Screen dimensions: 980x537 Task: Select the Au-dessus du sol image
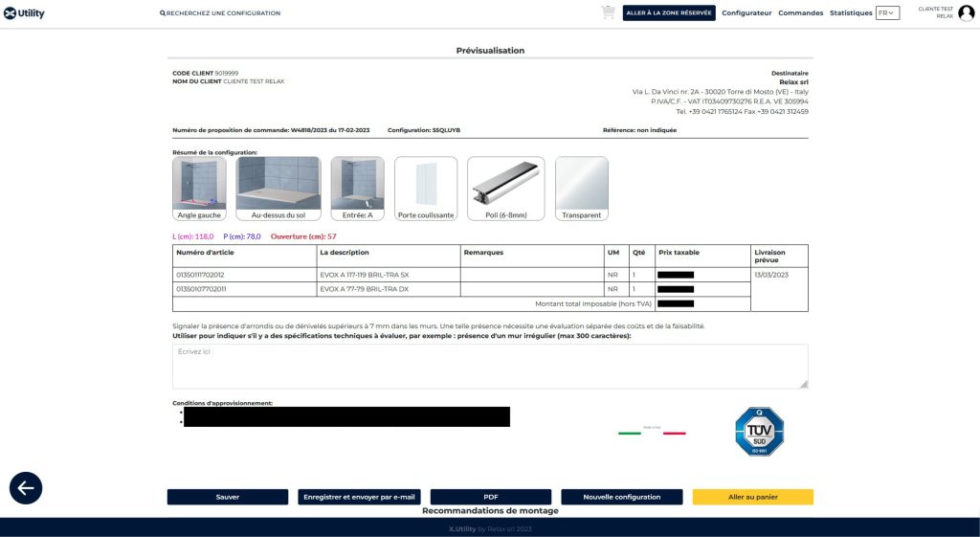(x=278, y=183)
